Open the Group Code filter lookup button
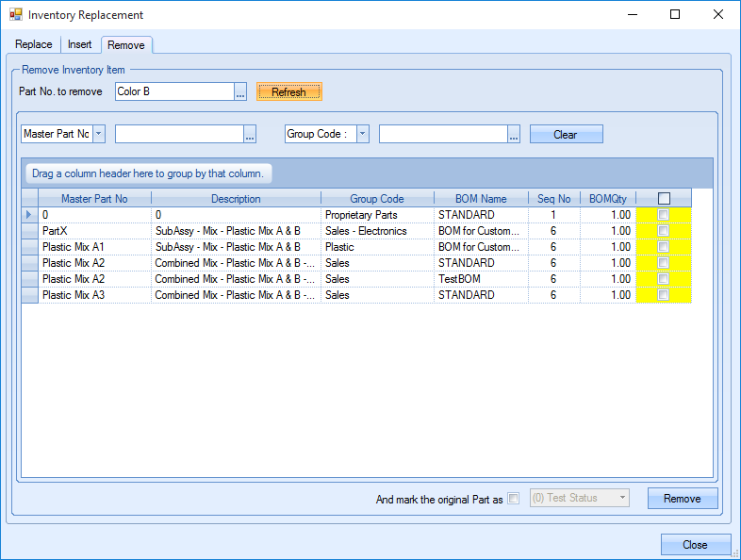The height and width of the screenshot is (560, 741). click(514, 135)
